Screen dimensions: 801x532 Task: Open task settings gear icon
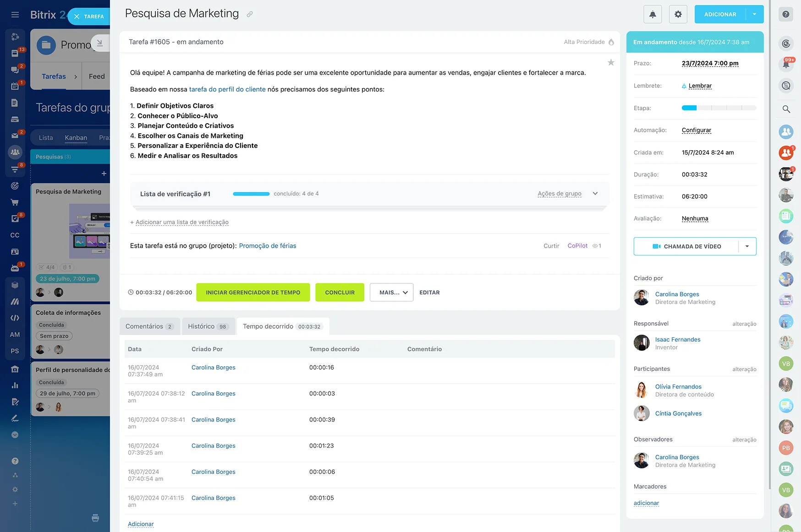678,14
